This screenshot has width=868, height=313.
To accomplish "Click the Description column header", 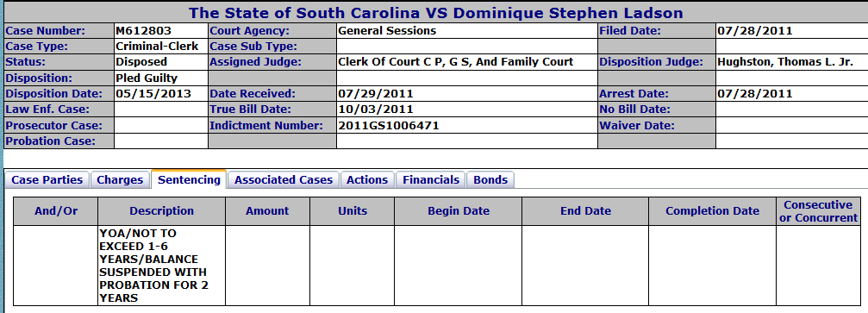I will point(162,211).
